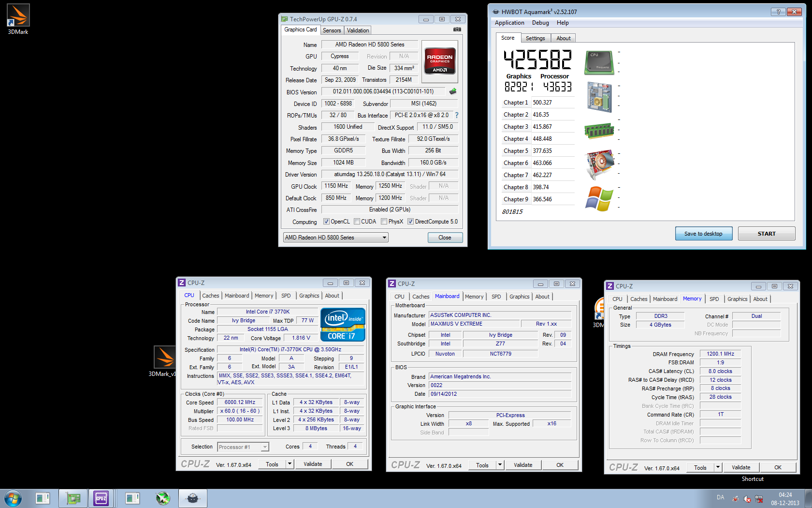The width and height of the screenshot is (812, 508).
Task: Open the green X taskbar application icon
Action: [163, 498]
